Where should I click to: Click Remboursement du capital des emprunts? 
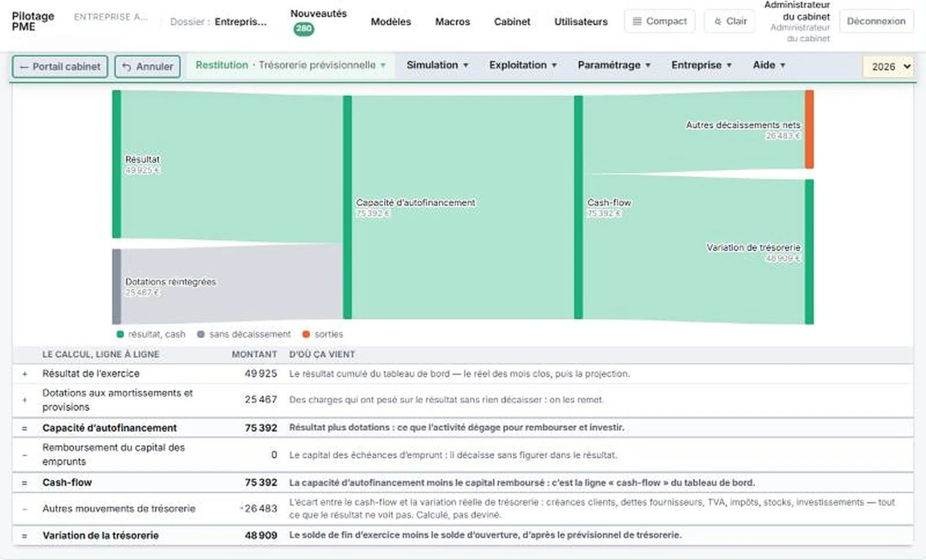[114, 454]
